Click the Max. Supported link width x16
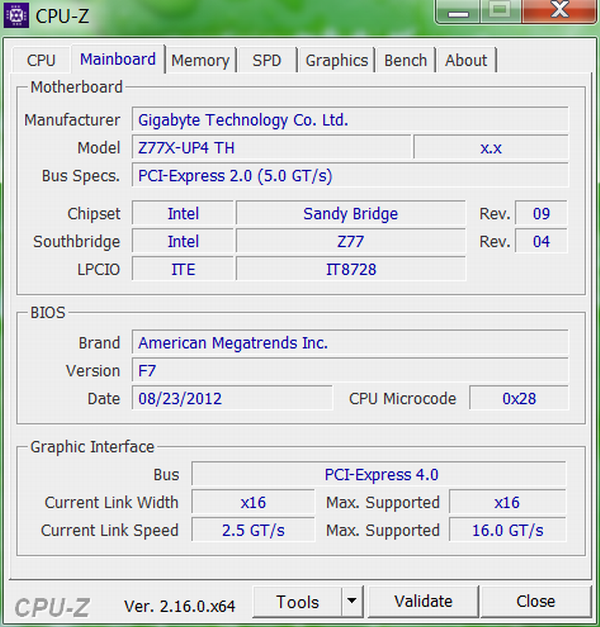600x627 pixels. (x=507, y=503)
